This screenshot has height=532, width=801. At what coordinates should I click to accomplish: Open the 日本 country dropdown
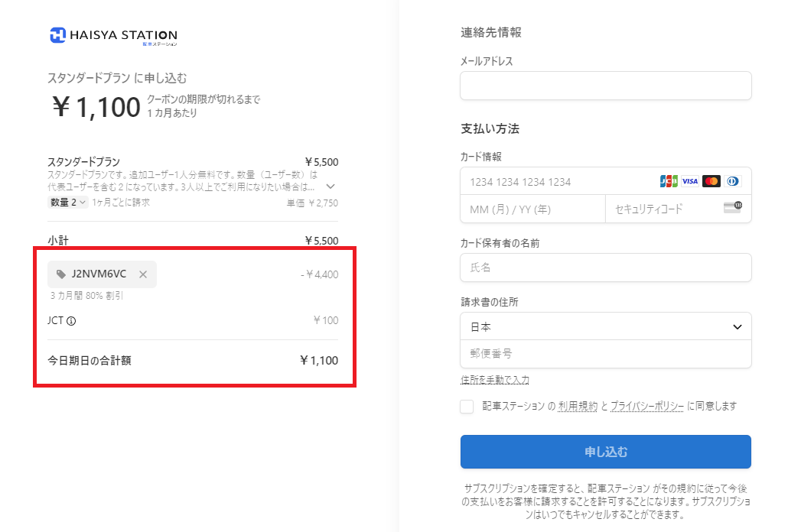click(606, 326)
